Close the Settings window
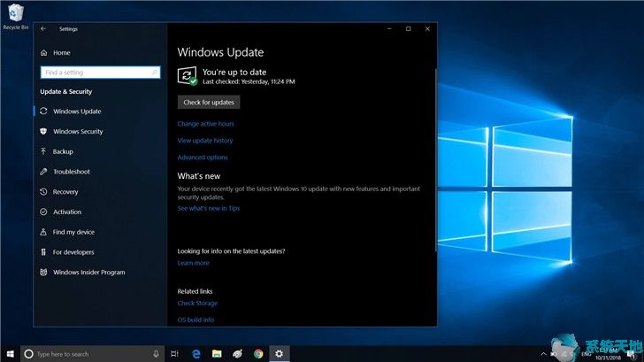Viewport: 644px width, 362px height. point(427,28)
